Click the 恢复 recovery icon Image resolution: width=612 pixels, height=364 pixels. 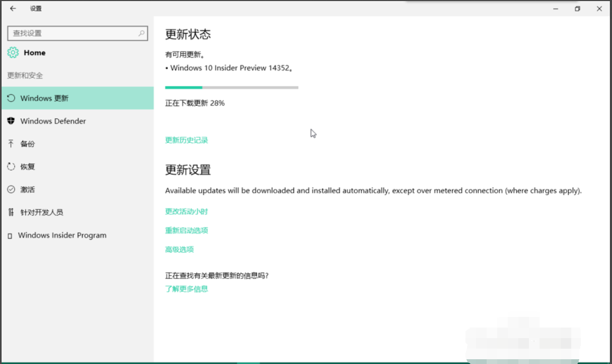point(11,166)
